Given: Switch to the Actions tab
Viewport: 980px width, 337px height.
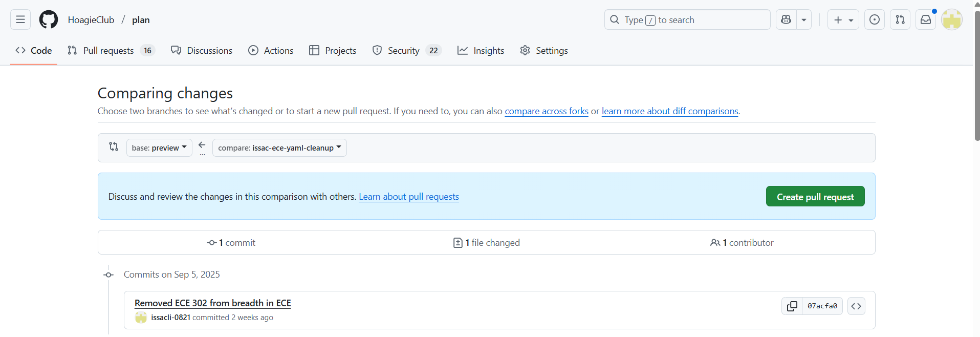Looking at the screenshot, I should [271, 50].
